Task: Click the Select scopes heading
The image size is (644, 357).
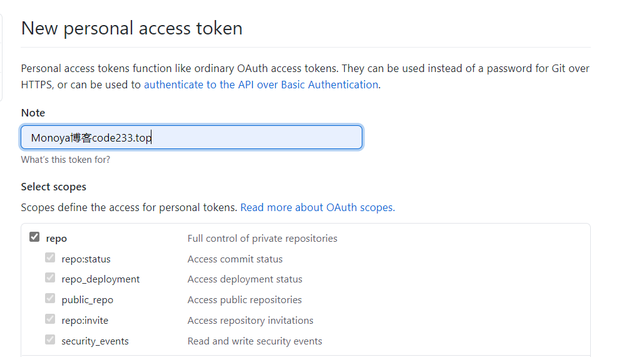Action: (54, 187)
